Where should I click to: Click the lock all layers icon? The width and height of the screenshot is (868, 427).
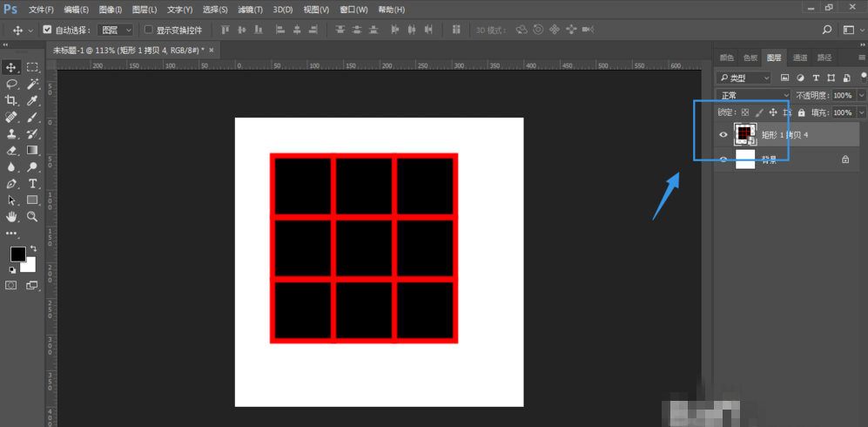click(800, 112)
